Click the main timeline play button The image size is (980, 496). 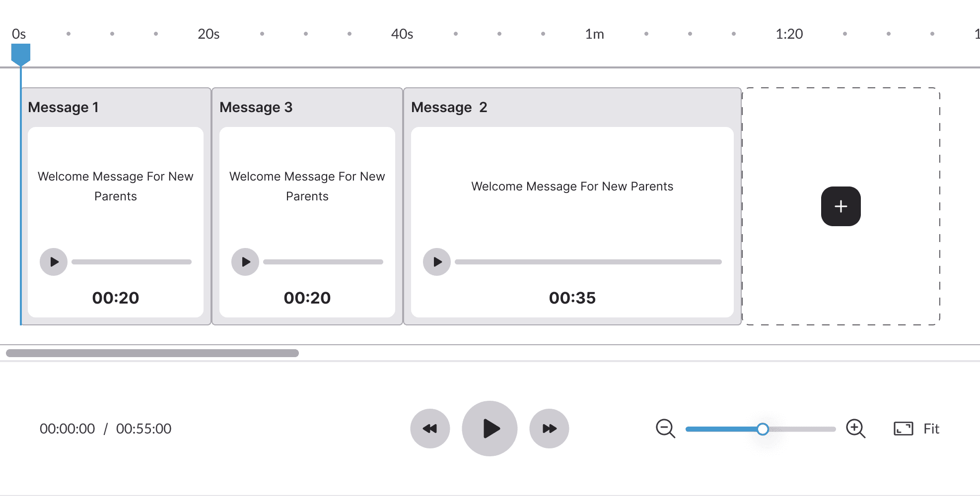(490, 429)
